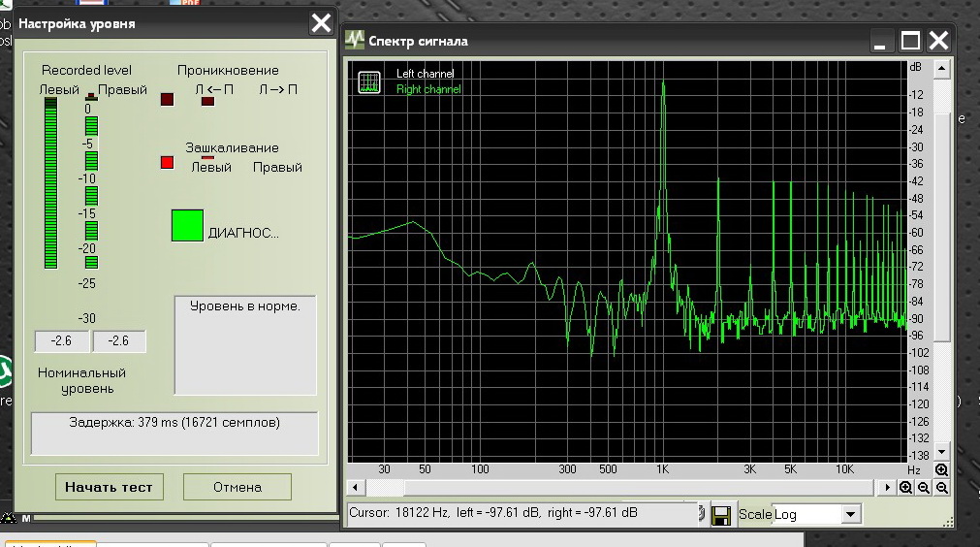Viewport: 980px width, 547px height.
Task: Close the Спектр сигнала window
Action: [938, 41]
